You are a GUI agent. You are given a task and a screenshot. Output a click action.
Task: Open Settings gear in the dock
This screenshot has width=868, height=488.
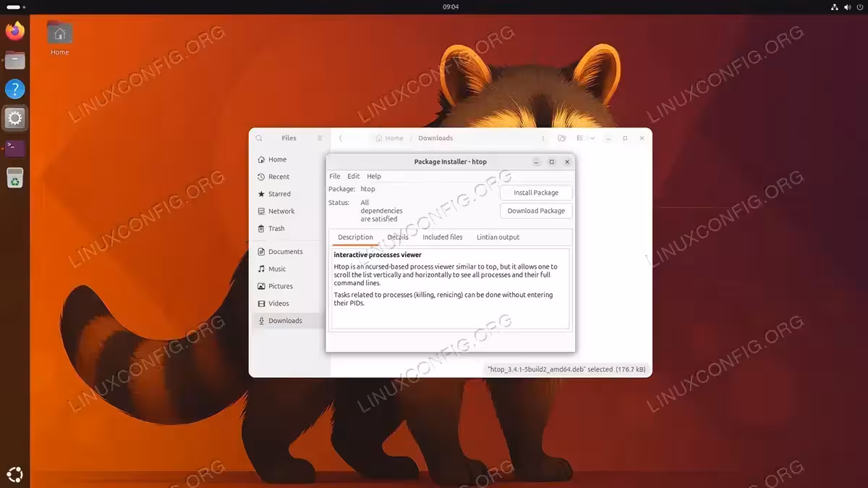point(14,118)
